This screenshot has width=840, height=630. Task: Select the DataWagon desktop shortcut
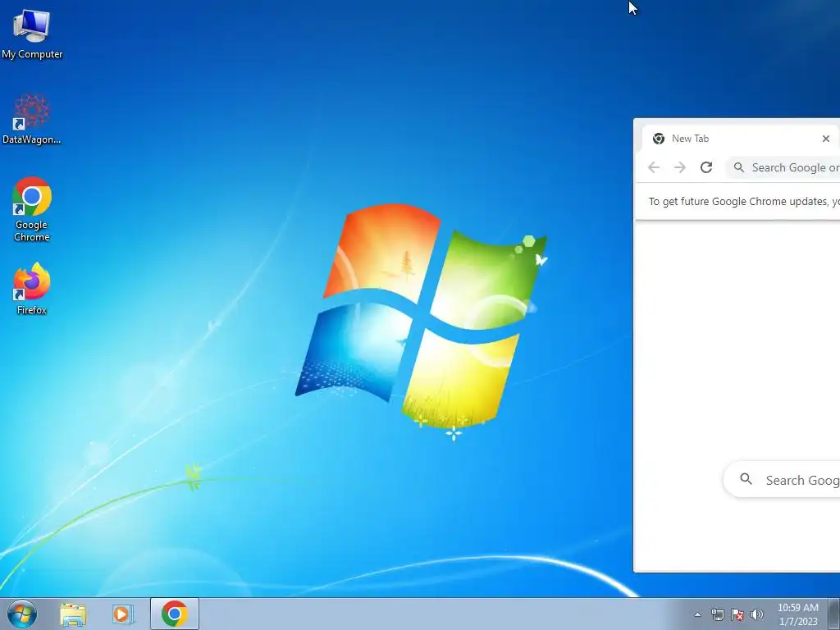click(32, 119)
